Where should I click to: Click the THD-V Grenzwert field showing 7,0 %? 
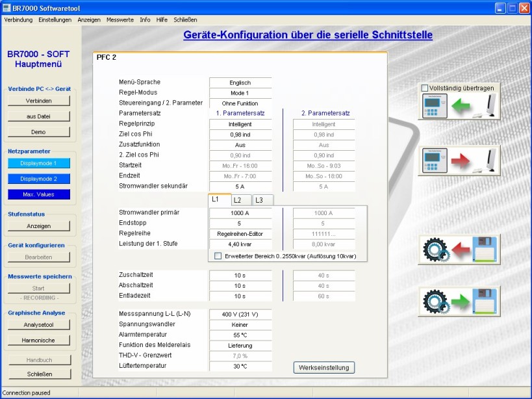click(240, 356)
